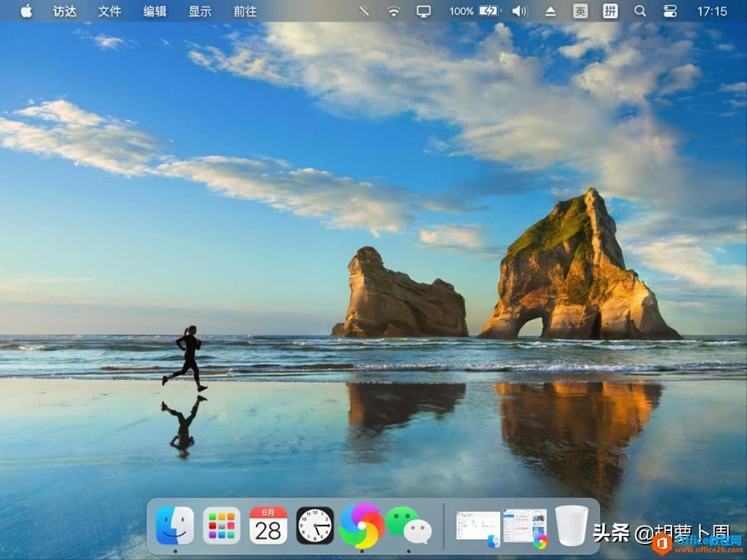Open Spotlight search magnifier
The image size is (747, 560).
[640, 11]
